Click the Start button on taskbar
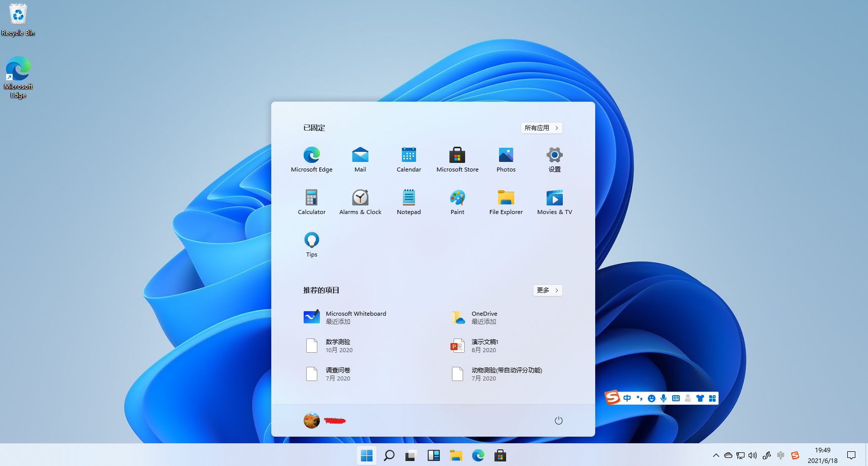The width and height of the screenshot is (868, 466). click(367, 455)
